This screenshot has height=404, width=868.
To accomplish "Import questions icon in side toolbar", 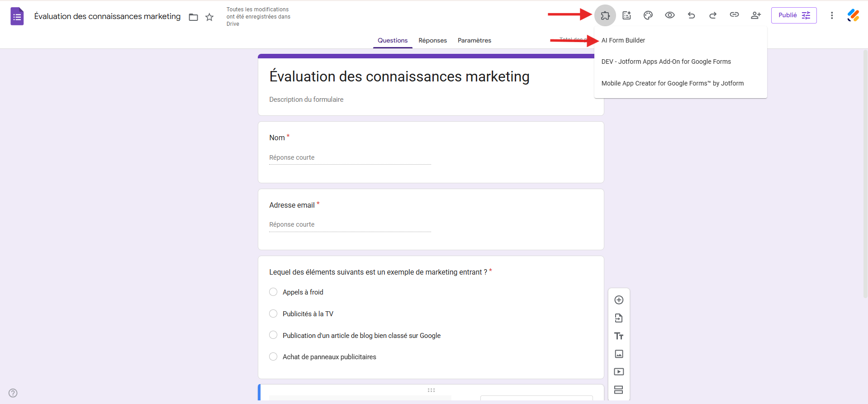I will [x=619, y=318].
